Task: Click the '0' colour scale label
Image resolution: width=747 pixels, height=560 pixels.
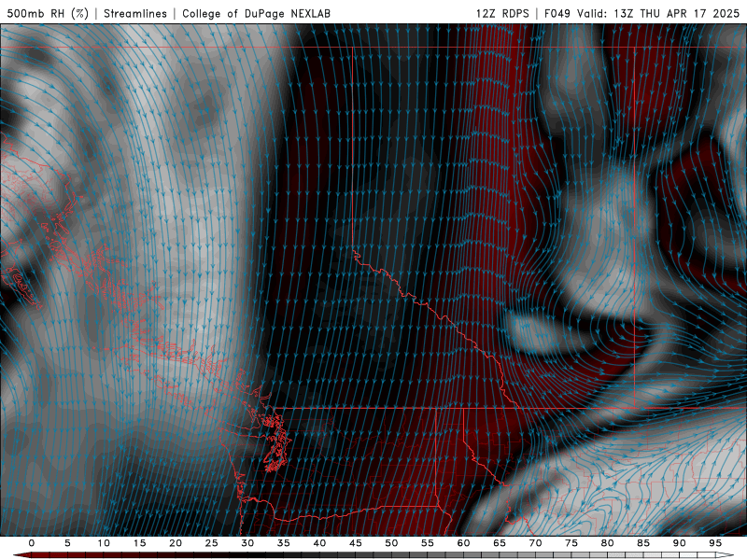Action: click(32, 543)
